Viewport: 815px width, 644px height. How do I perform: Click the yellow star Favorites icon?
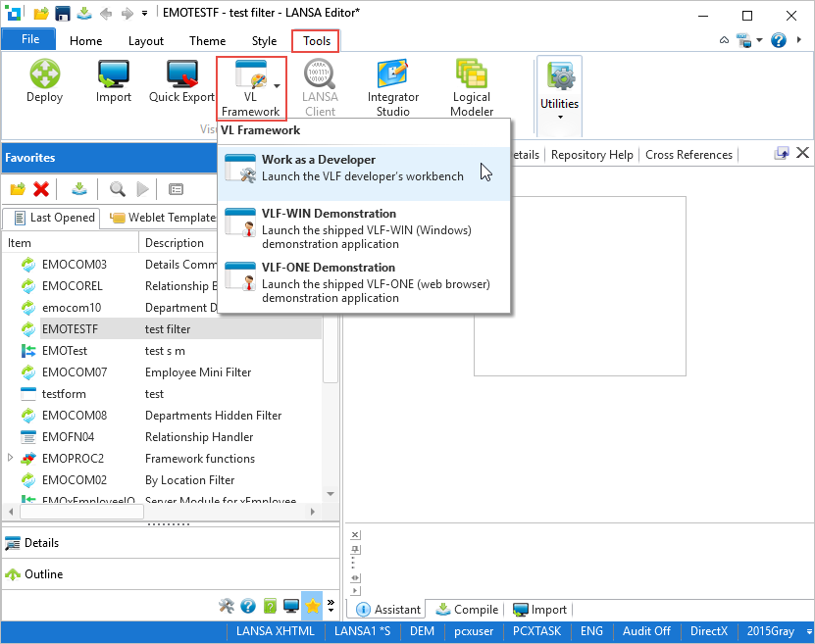click(311, 606)
